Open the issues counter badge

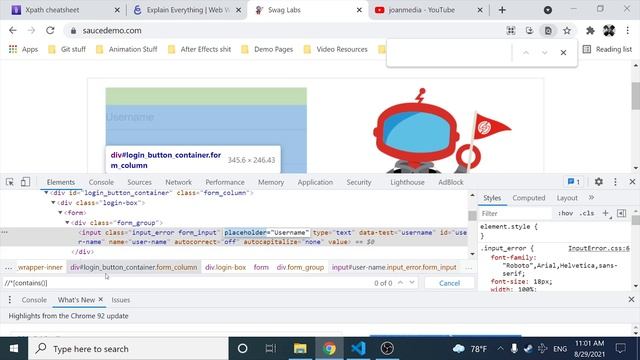[x=573, y=182]
